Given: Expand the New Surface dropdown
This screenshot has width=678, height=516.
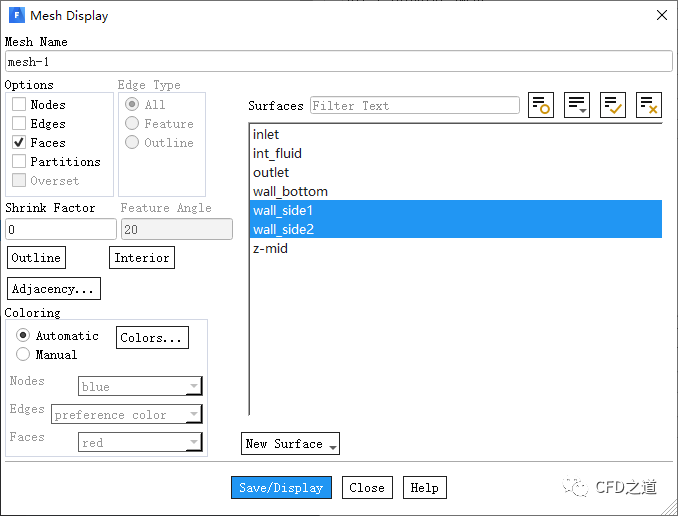Looking at the screenshot, I should click(x=290, y=444).
